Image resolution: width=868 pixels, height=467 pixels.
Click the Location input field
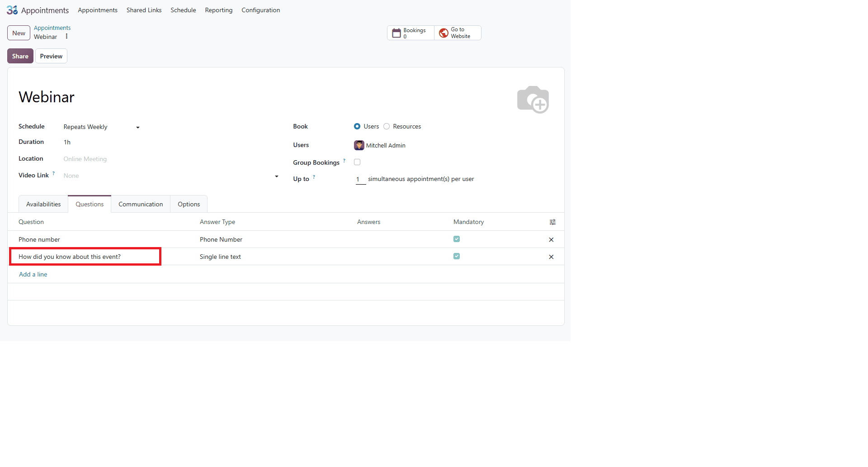click(x=171, y=159)
